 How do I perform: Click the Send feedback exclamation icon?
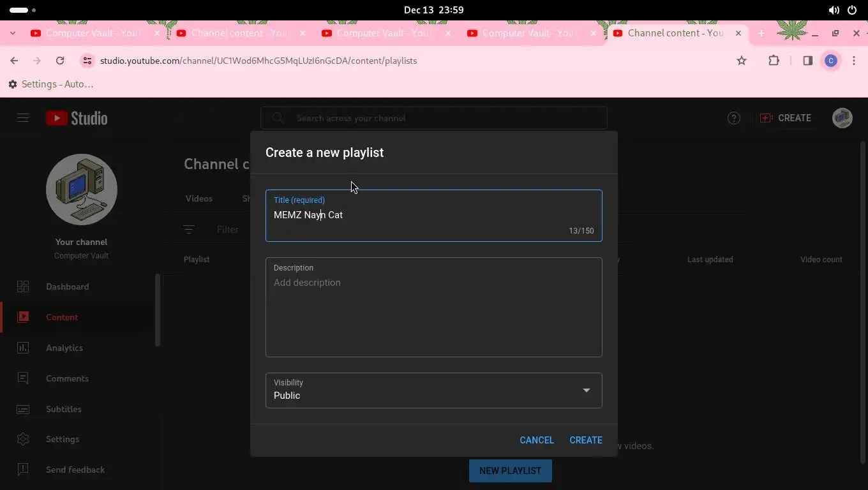tap(23, 470)
